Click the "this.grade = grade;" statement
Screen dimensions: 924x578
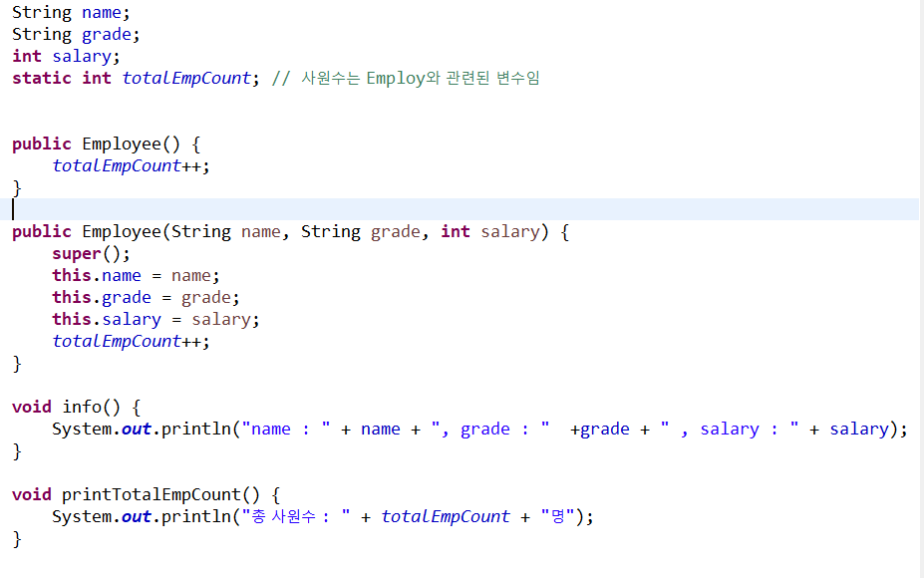coord(147,297)
